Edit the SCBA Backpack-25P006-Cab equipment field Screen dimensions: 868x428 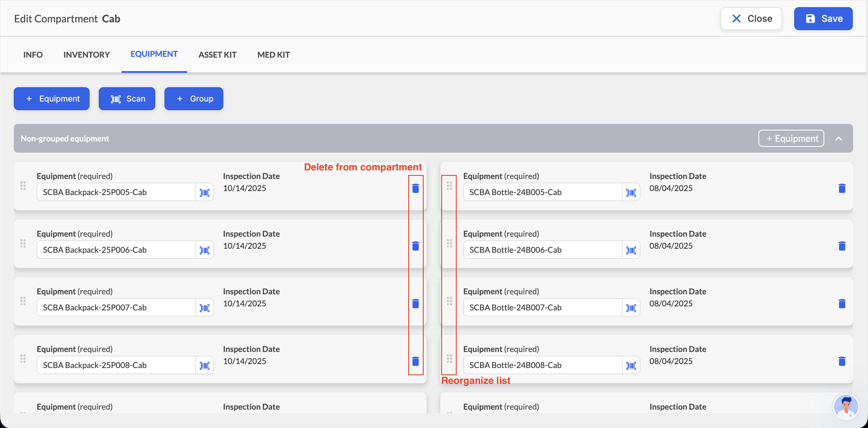tap(116, 250)
